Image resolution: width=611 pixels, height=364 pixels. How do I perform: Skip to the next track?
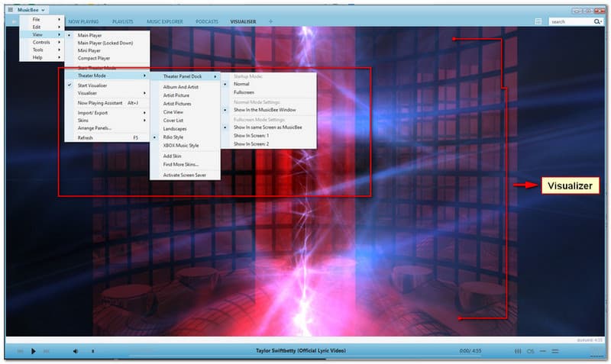coord(46,351)
